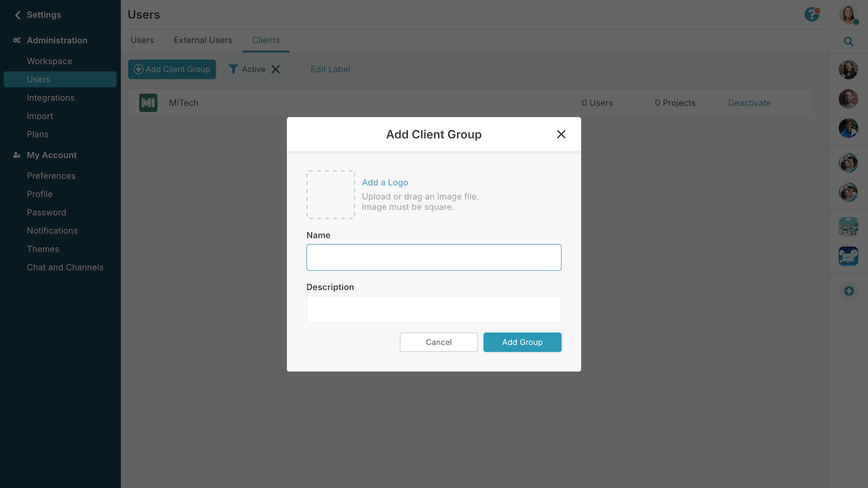The height and width of the screenshot is (488, 868).
Task: Click the Add Group button
Action: (x=523, y=342)
